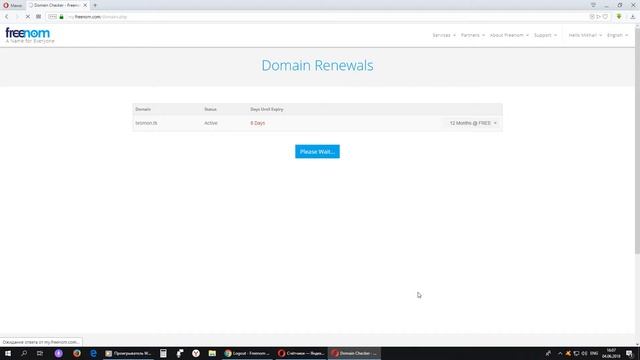Click the address bar URL

pos(98,17)
